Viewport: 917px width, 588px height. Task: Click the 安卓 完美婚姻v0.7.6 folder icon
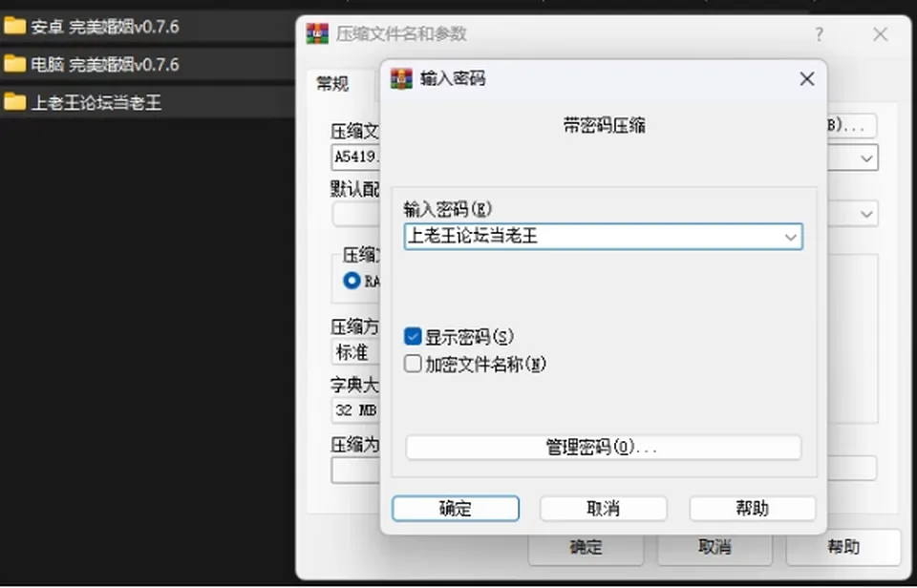pyautogui.click(x=14, y=26)
